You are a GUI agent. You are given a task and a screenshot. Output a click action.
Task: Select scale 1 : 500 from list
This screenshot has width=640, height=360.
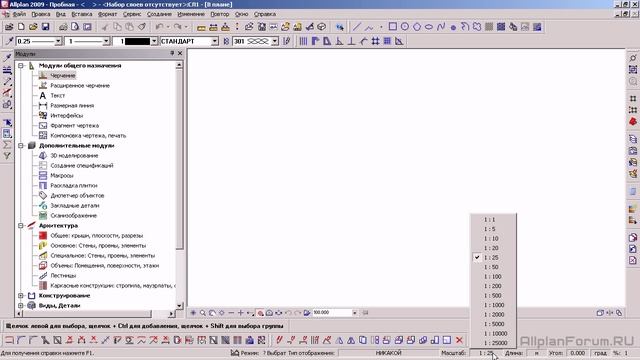pos(493,296)
